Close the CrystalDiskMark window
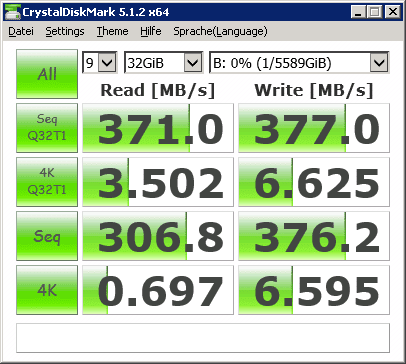 pyautogui.click(x=393, y=12)
